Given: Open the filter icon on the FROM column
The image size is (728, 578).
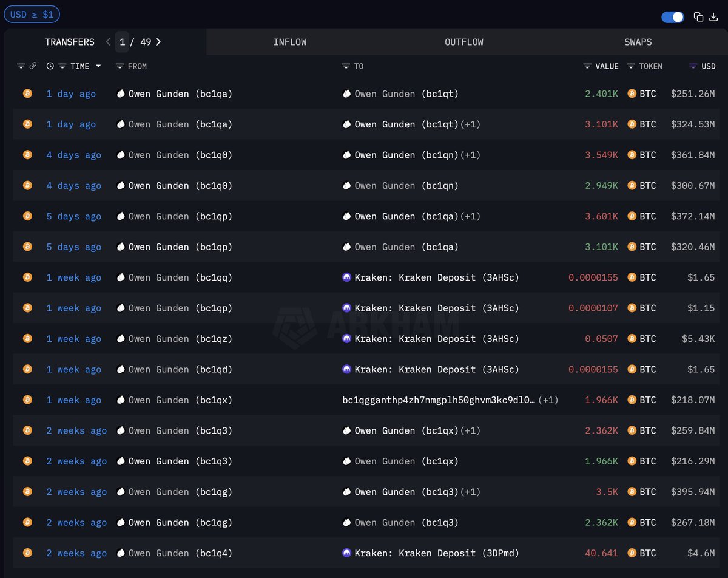Looking at the screenshot, I should point(120,66).
